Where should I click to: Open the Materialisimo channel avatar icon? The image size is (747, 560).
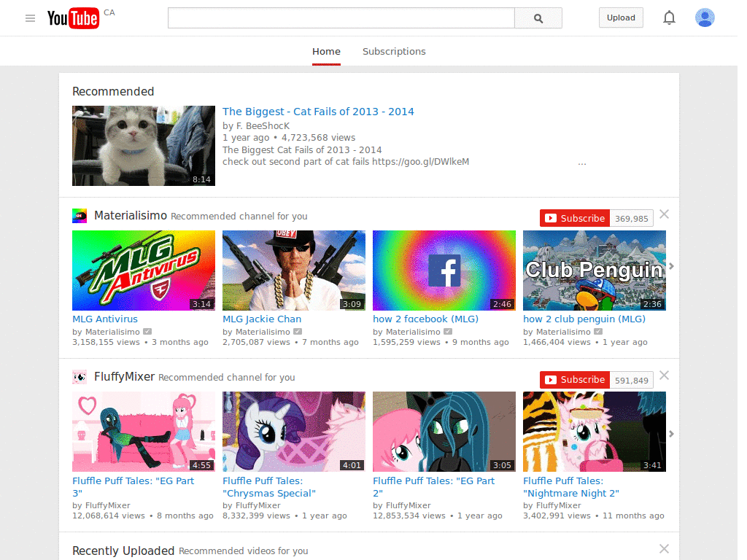pos(80,216)
